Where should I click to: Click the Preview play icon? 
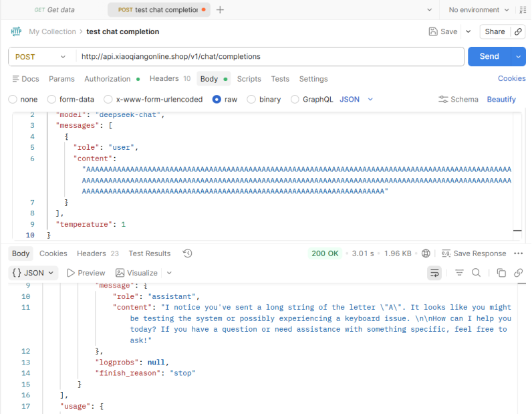(x=70, y=273)
